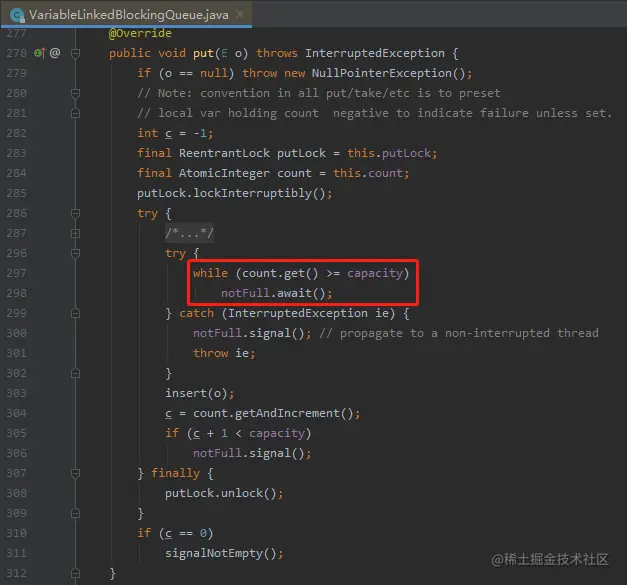Image resolution: width=627 pixels, height=585 pixels.
Task: Click the capacity field on line 297
Action: [375, 273]
